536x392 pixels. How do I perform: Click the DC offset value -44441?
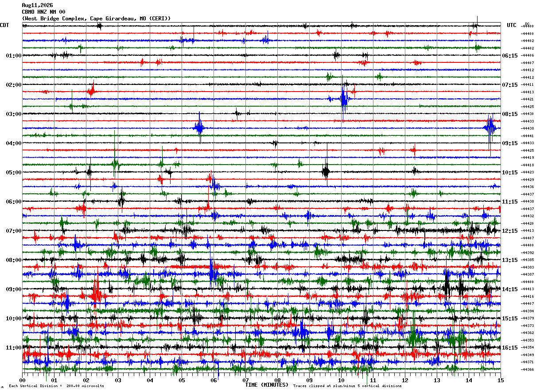coord(528,136)
